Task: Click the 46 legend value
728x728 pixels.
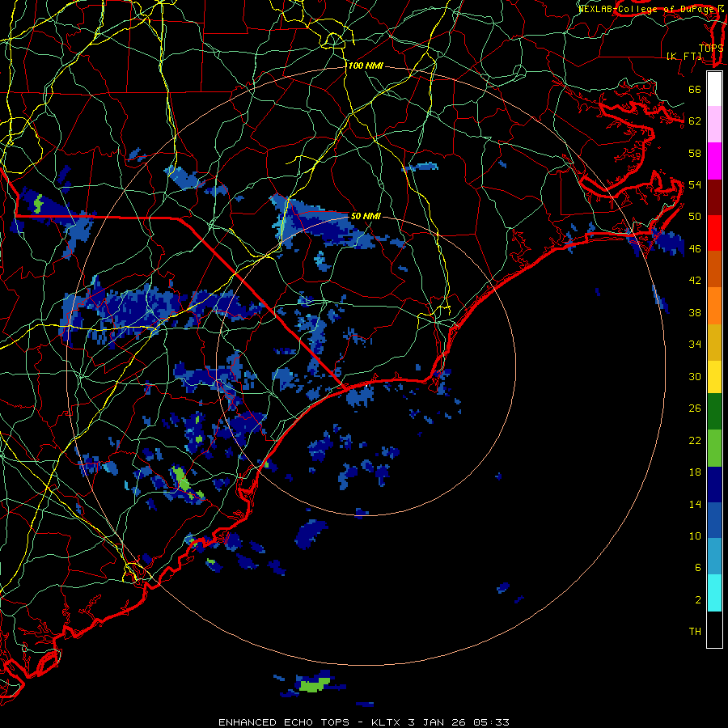Action: 695,249
